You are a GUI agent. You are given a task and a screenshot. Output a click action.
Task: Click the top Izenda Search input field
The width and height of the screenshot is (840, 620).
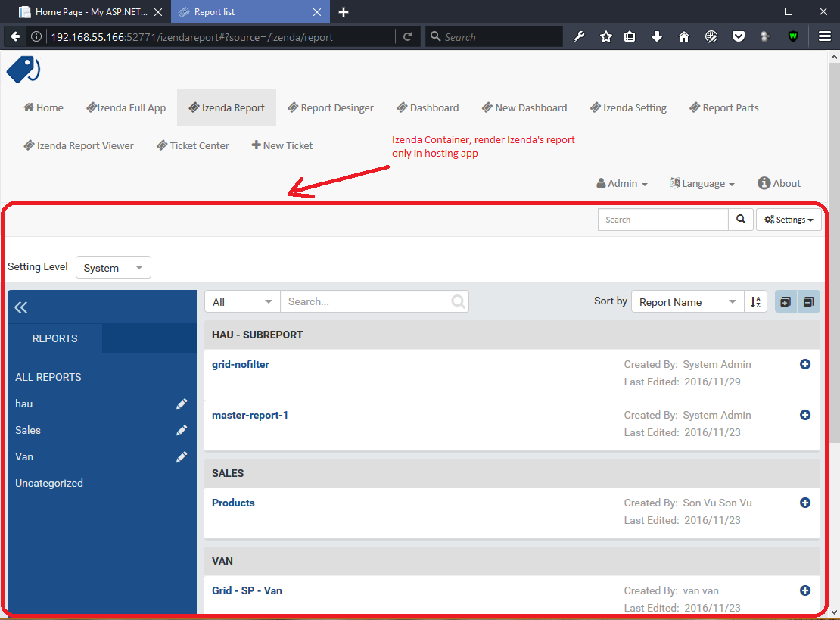pos(663,220)
